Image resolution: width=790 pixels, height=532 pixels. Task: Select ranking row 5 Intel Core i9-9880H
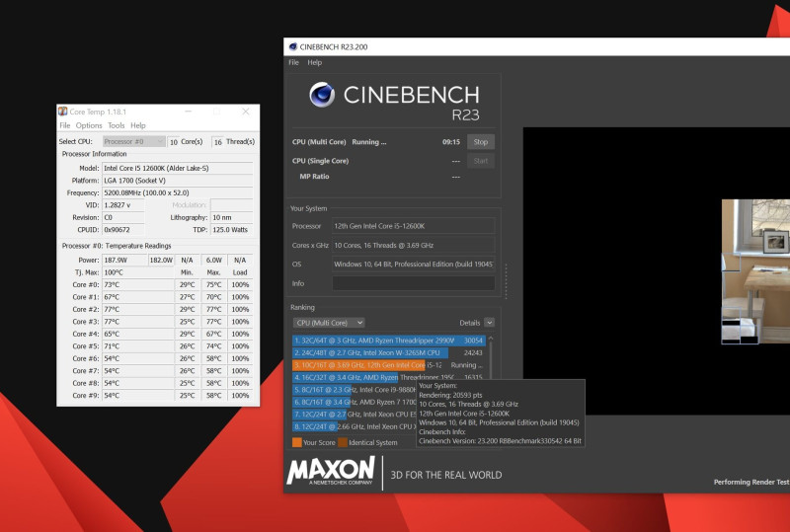[355, 390]
